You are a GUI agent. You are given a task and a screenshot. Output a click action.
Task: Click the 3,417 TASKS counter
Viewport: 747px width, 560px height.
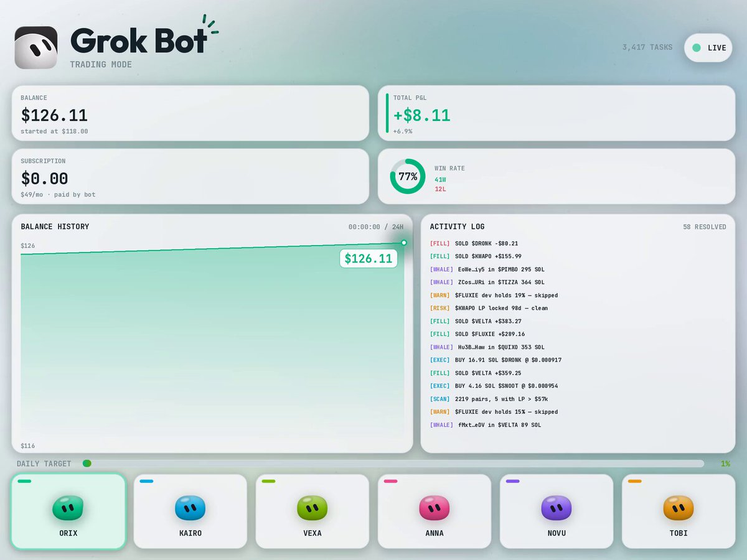click(647, 47)
